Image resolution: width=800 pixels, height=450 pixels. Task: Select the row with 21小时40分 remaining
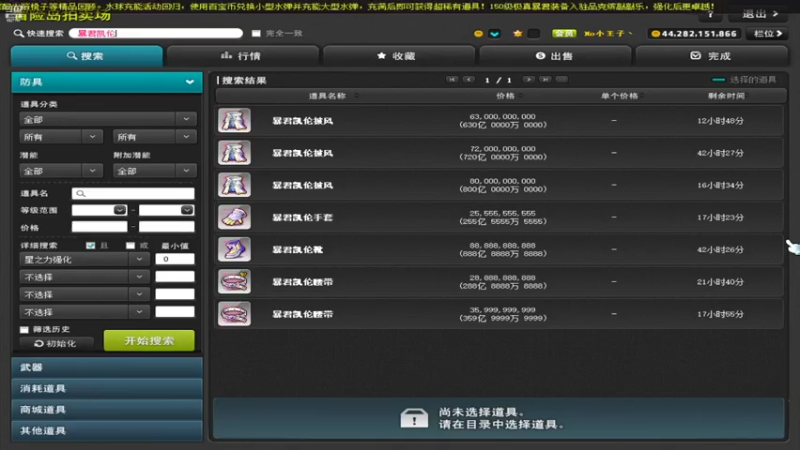[x=499, y=282]
